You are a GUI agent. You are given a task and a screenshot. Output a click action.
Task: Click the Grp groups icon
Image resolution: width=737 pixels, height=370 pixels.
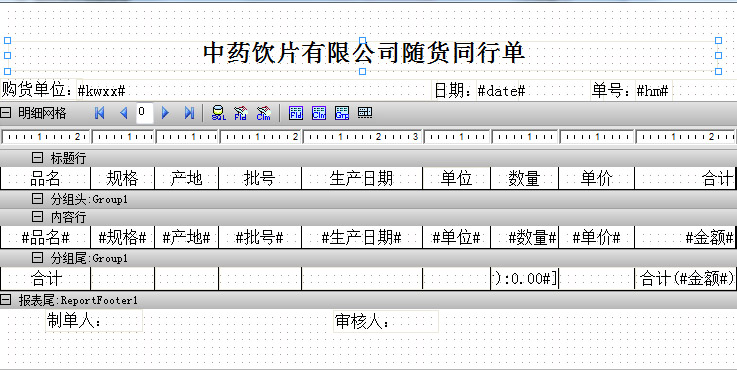pos(342,113)
